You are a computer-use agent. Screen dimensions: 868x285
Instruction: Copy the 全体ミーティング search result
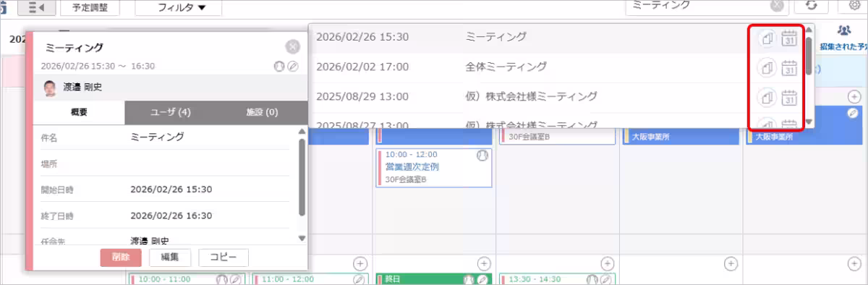767,67
